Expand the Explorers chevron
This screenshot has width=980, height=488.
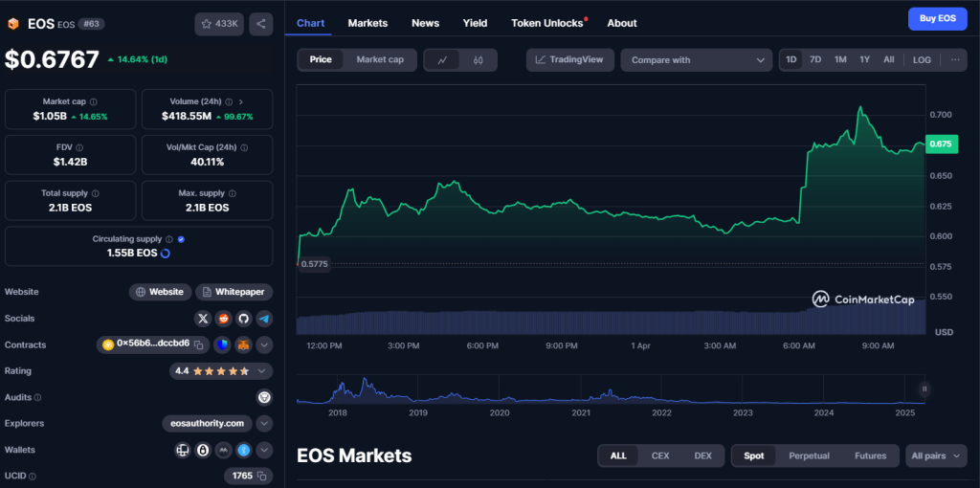264,424
